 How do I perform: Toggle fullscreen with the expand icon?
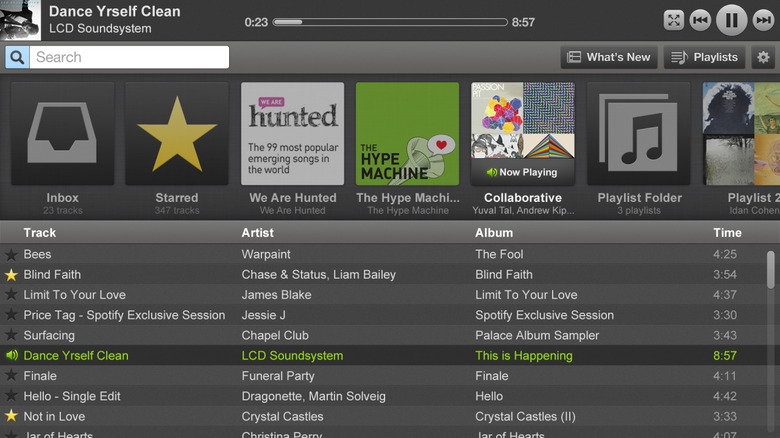(x=674, y=20)
